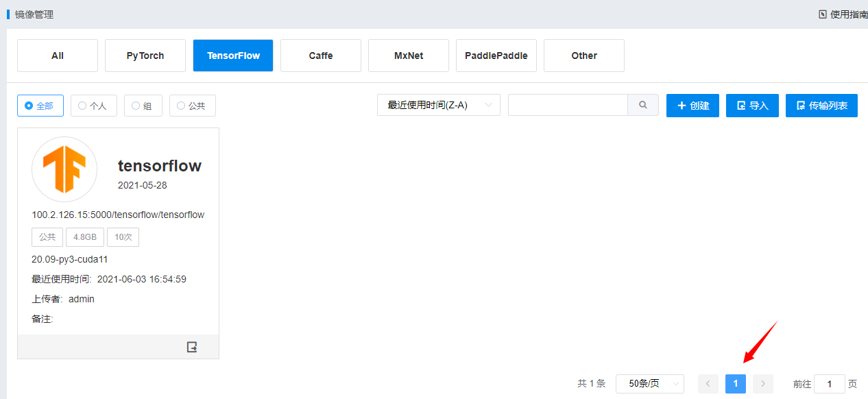868x399 pixels.
Task: Click the export icon on tensorflow card
Action: coord(192,347)
